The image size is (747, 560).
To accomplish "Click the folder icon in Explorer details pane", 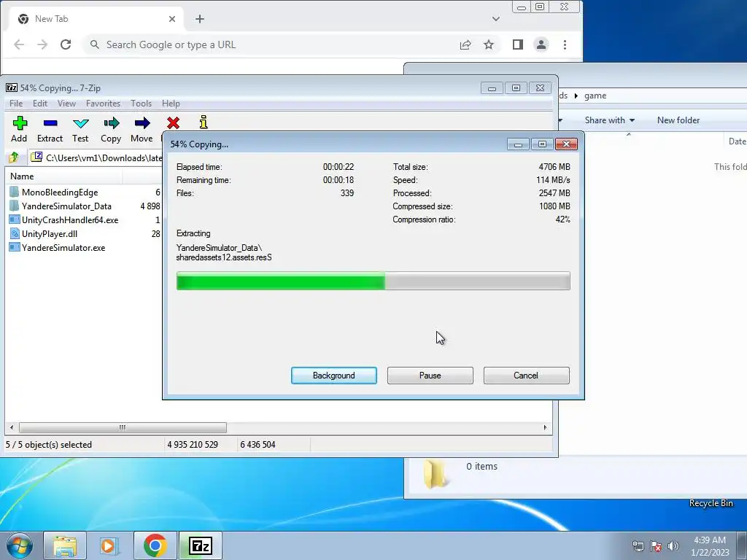I will [x=435, y=474].
